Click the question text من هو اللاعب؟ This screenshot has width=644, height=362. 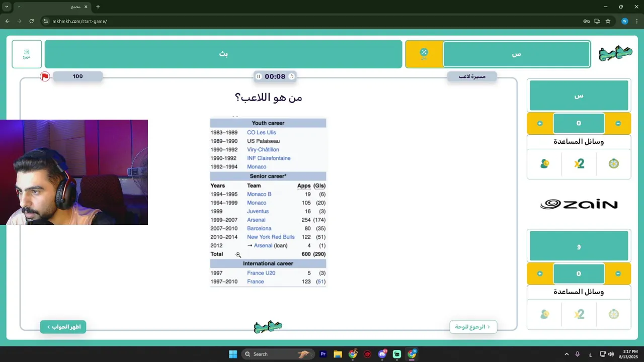268,98
